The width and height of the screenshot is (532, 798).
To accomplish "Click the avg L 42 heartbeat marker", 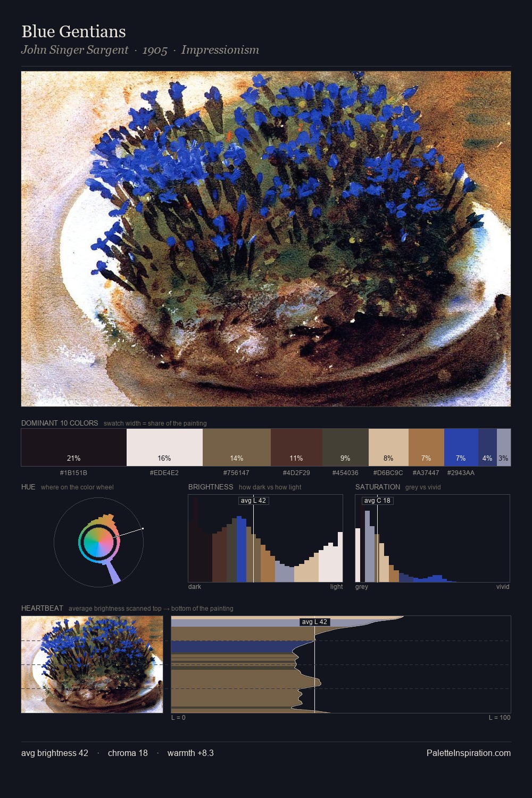I will click(315, 622).
